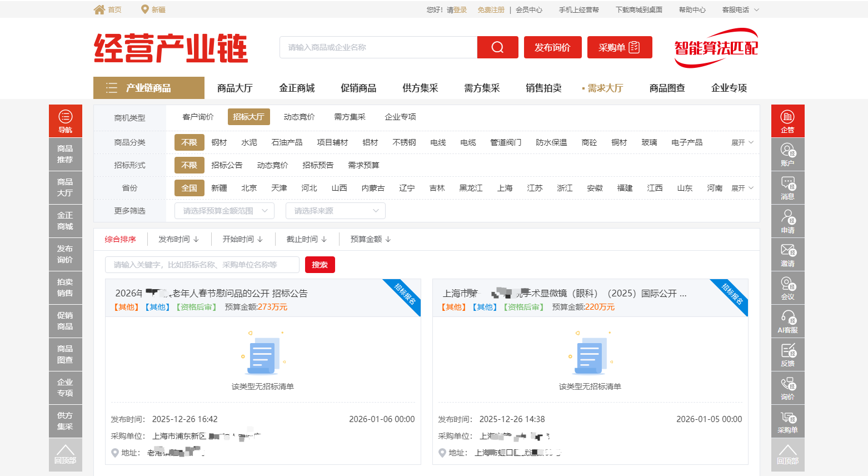Click the 智能算法匹配 banner graphic
The height and width of the screenshot is (476, 868).
[x=716, y=48]
